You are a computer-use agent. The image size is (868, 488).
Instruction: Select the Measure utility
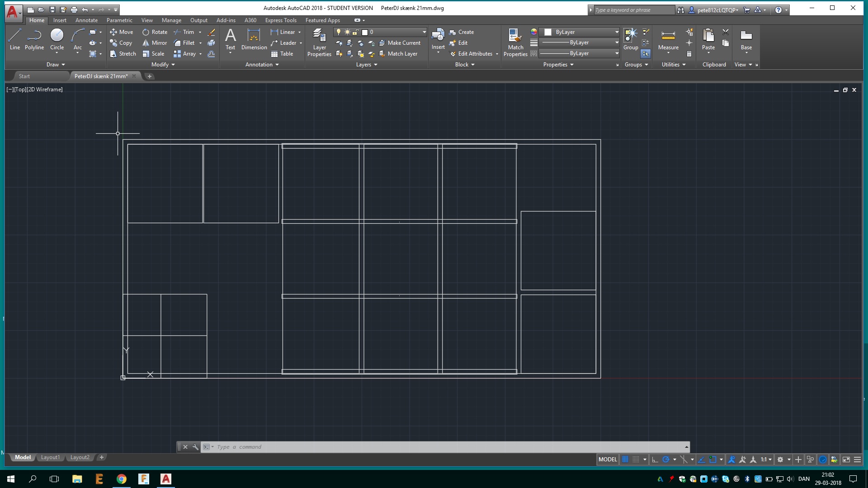click(x=668, y=40)
